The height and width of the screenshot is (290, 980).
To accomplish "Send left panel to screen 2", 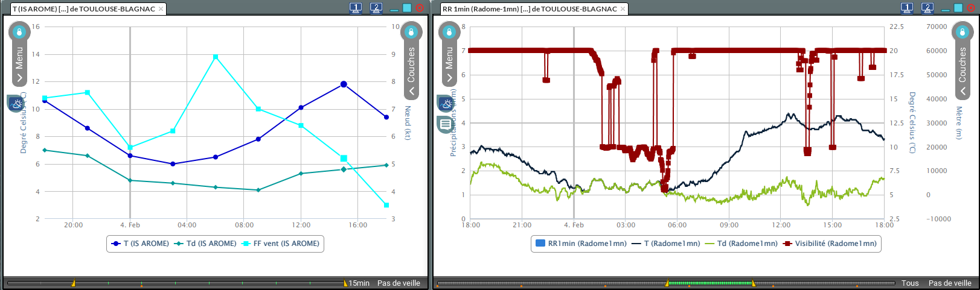I will click(376, 8).
